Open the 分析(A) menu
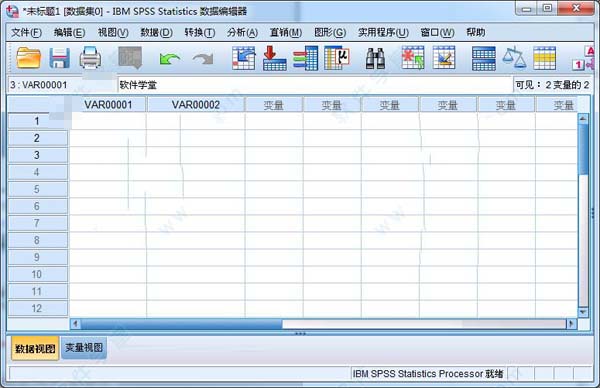Screen dimensions: 600x388 pos(243,33)
